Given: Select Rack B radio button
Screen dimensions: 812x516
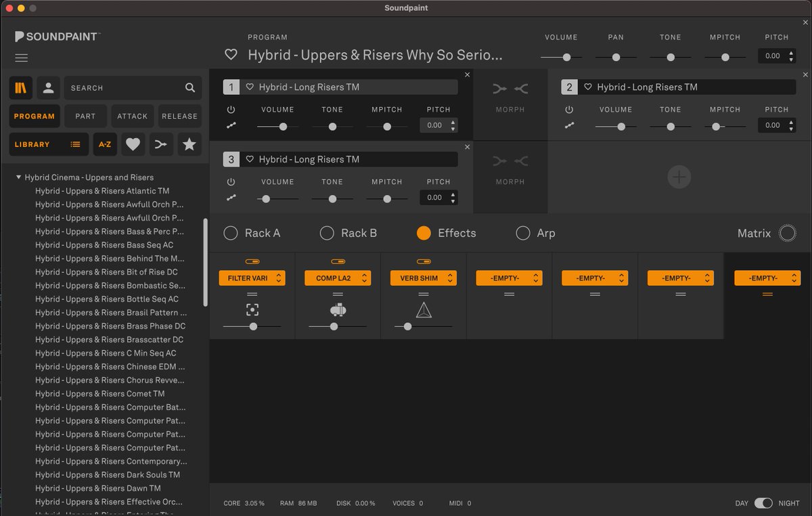Looking at the screenshot, I should pyautogui.click(x=327, y=233).
